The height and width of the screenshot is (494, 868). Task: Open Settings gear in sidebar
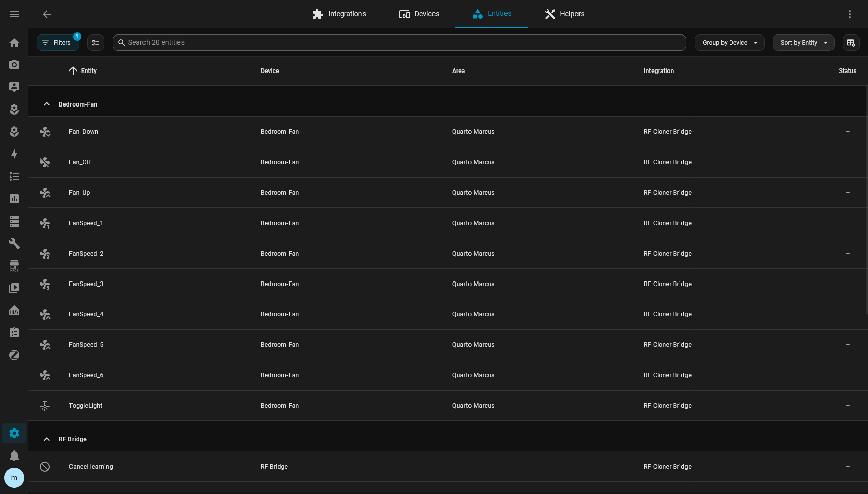[14, 433]
